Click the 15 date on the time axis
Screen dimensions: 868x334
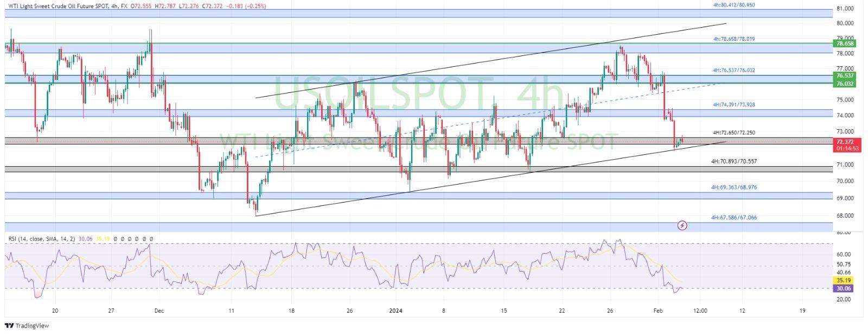click(503, 311)
